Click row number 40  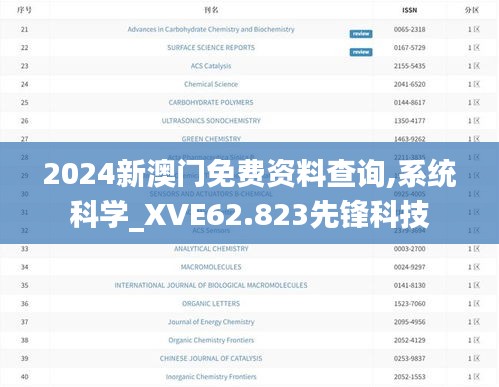24,377
